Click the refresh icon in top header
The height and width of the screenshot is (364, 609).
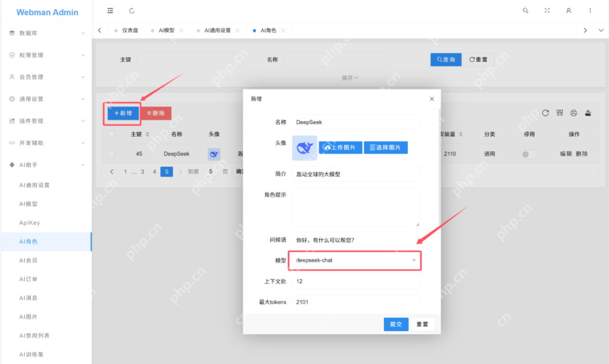pos(132,11)
